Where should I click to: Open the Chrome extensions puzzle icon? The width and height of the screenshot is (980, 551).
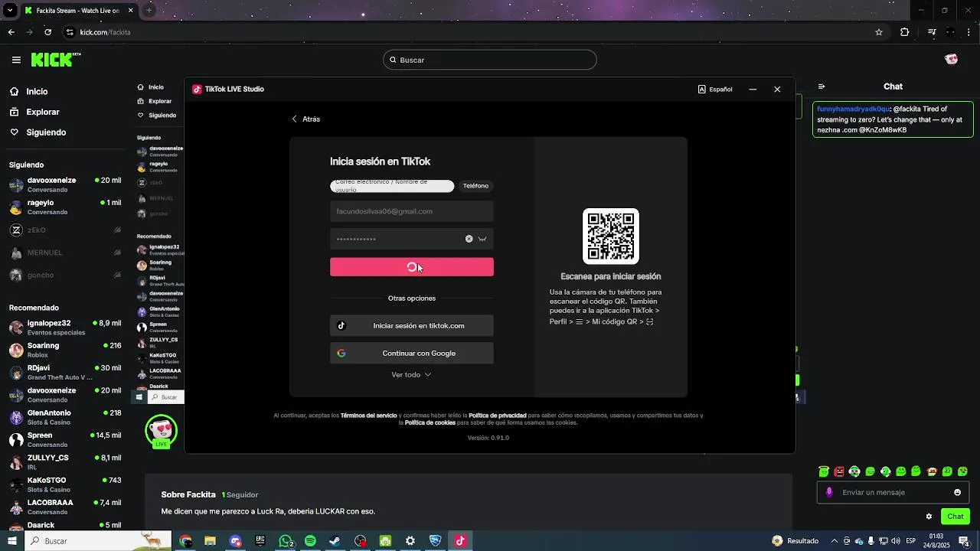(x=905, y=32)
